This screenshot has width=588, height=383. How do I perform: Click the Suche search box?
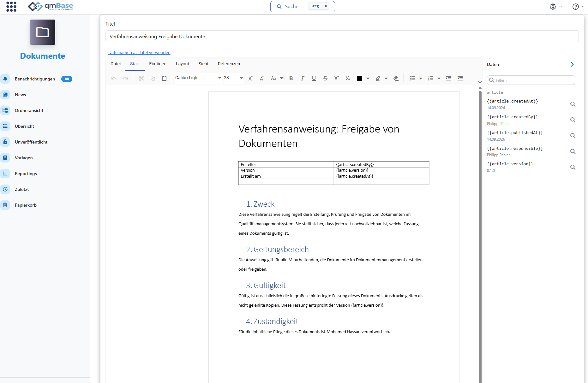coord(303,6)
